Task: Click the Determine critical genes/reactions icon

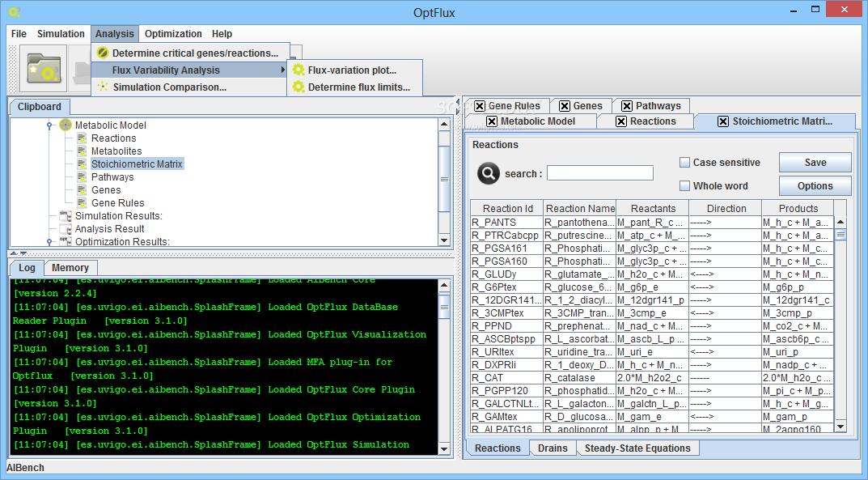Action: (x=103, y=53)
